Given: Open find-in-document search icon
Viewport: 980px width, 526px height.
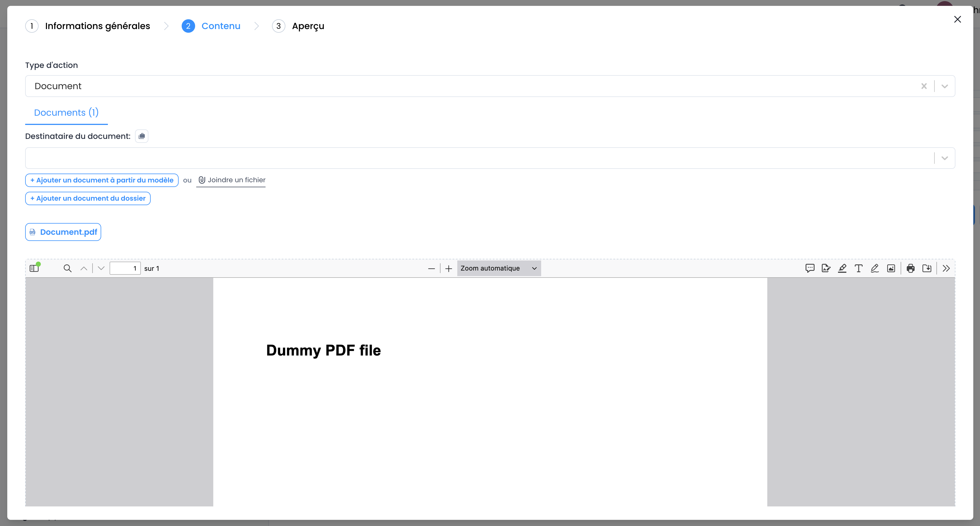Looking at the screenshot, I should (x=67, y=268).
